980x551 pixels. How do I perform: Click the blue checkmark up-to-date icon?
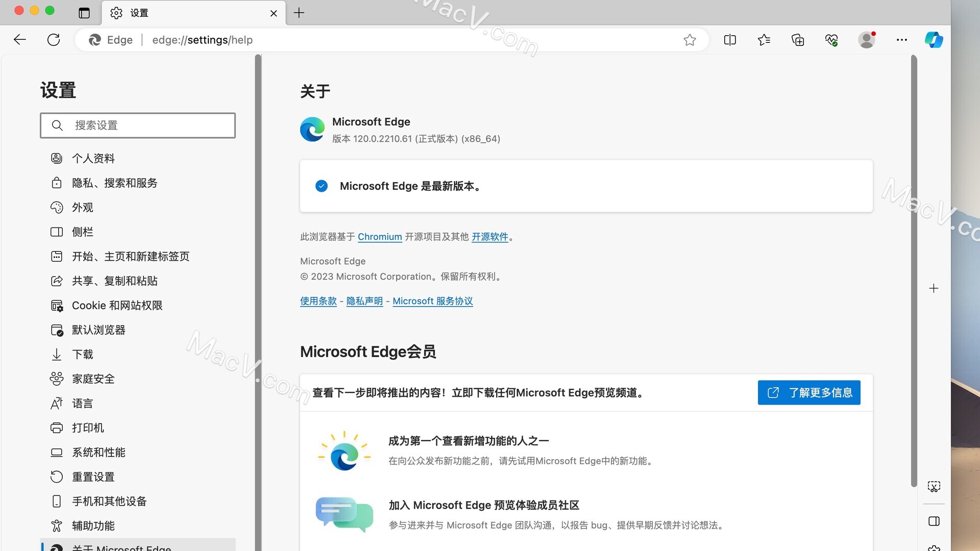coord(322,186)
